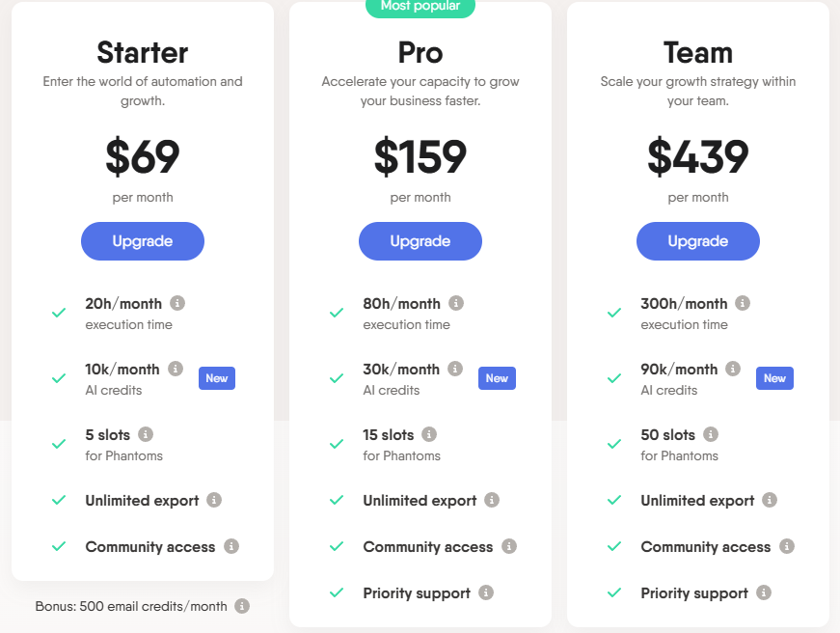Viewport: 840px width, 633px height.
Task: Upgrade to the Team plan
Action: tap(698, 241)
